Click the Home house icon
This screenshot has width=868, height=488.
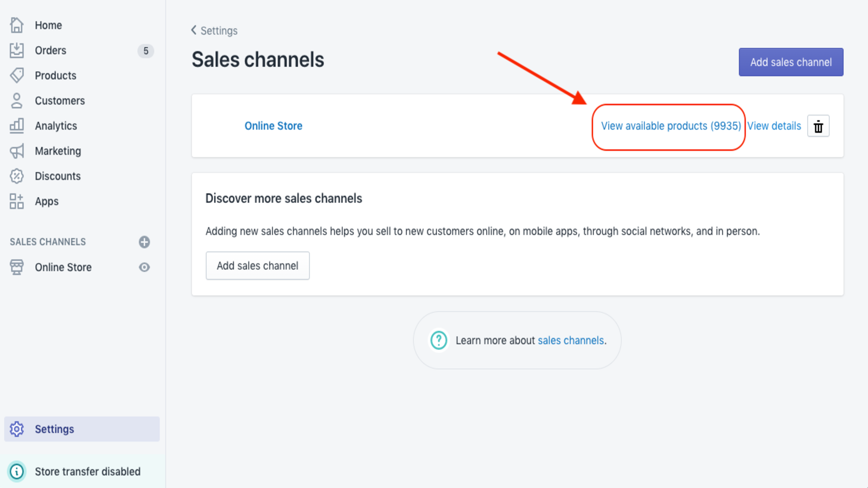pos(17,25)
